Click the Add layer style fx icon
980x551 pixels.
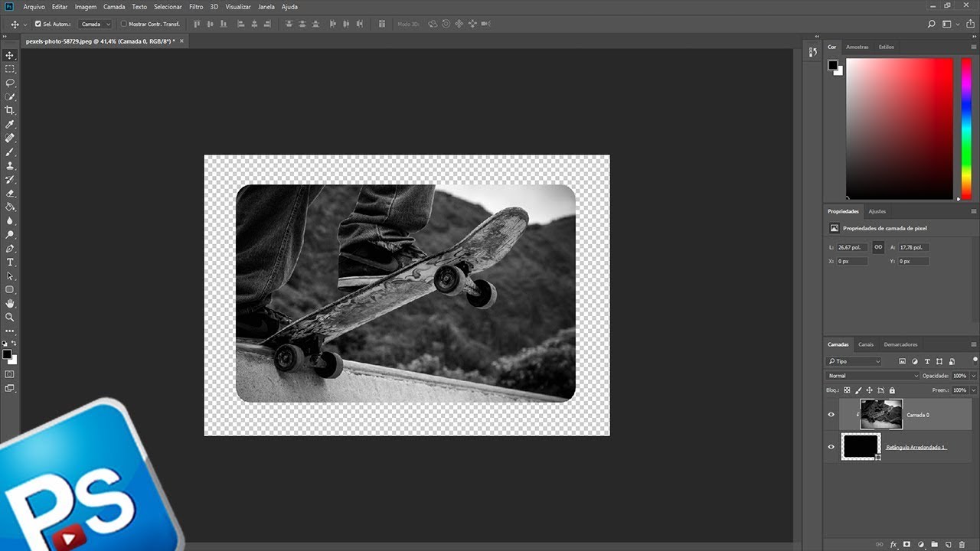tap(893, 545)
